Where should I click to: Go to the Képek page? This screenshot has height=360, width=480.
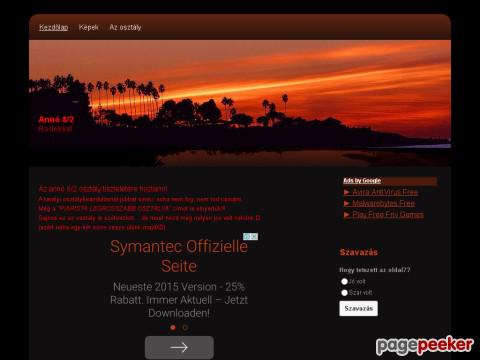point(89,27)
